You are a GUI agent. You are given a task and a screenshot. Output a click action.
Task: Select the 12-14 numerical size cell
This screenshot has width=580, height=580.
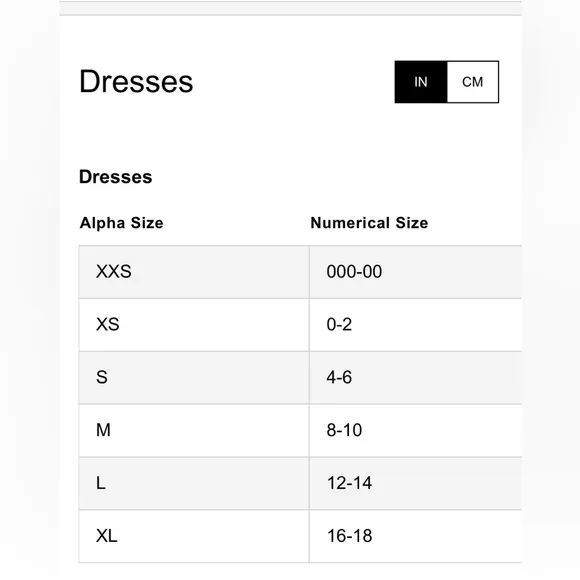(415, 483)
